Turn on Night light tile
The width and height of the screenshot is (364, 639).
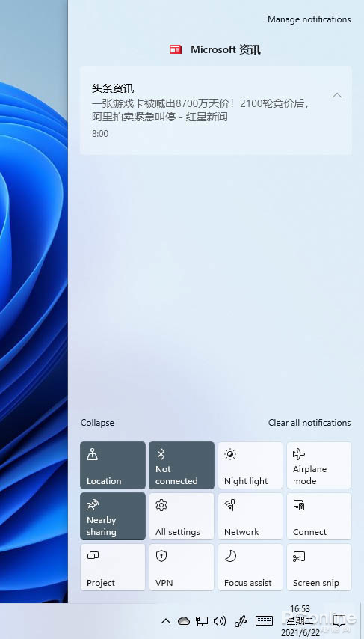point(250,465)
